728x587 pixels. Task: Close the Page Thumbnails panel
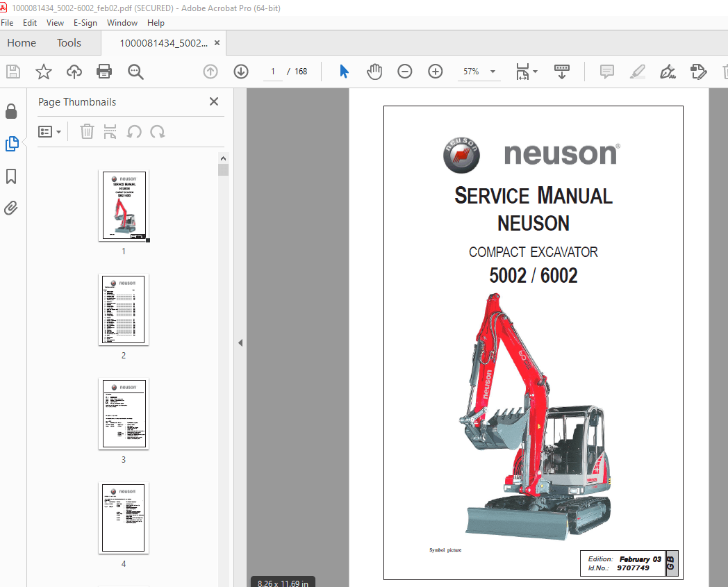coord(213,101)
